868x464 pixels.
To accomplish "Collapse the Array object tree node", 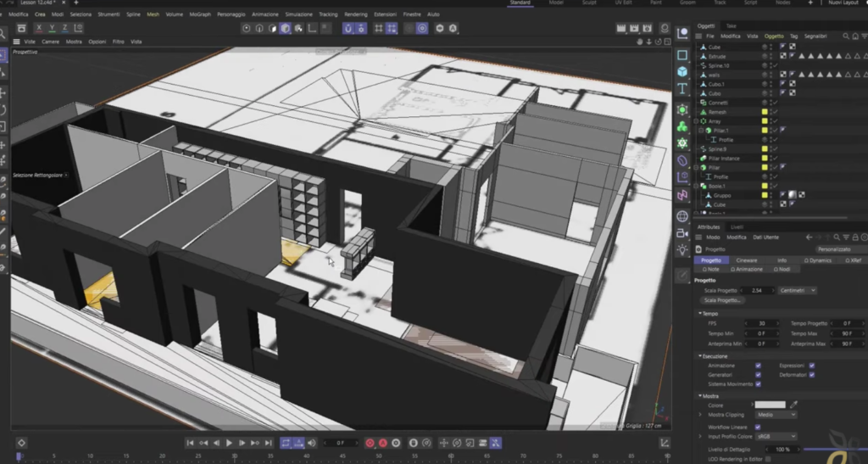I will pyautogui.click(x=697, y=121).
